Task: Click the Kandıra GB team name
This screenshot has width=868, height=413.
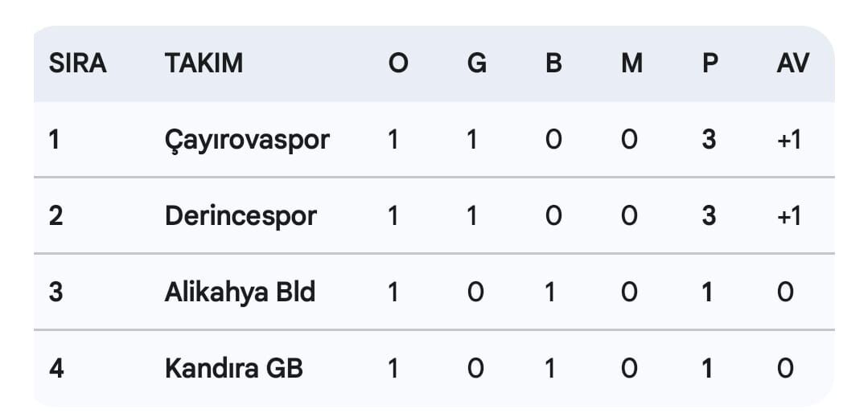Action: (x=233, y=368)
